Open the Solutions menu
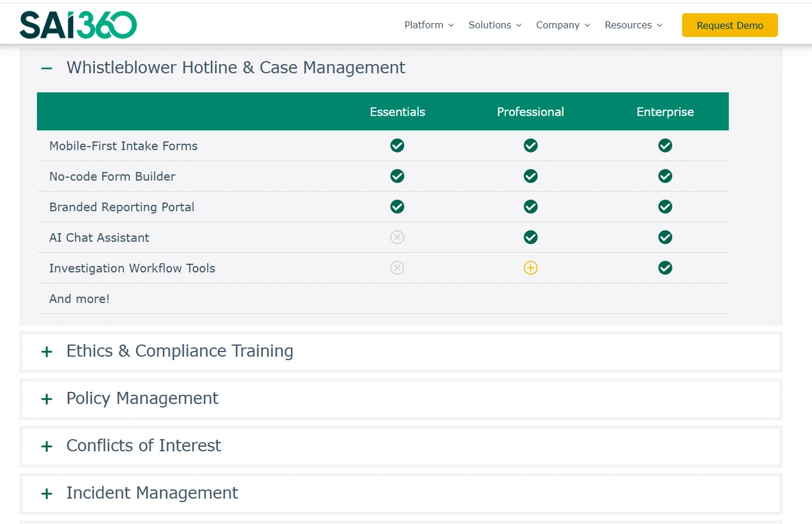 coord(494,25)
